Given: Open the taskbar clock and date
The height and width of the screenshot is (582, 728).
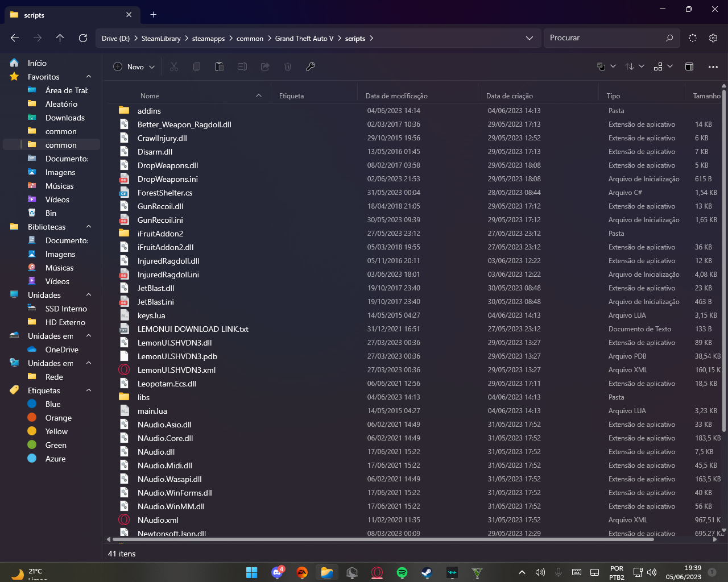Looking at the screenshot, I should click(684, 572).
